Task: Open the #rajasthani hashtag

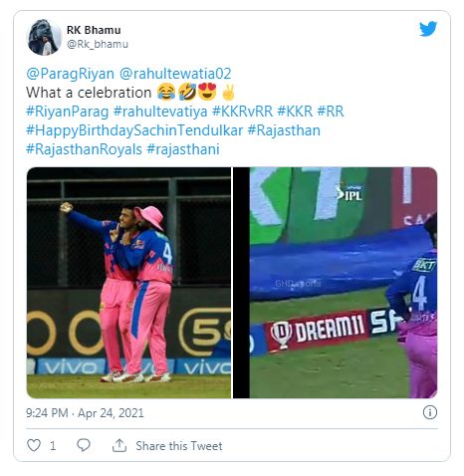Action: tap(183, 149)
